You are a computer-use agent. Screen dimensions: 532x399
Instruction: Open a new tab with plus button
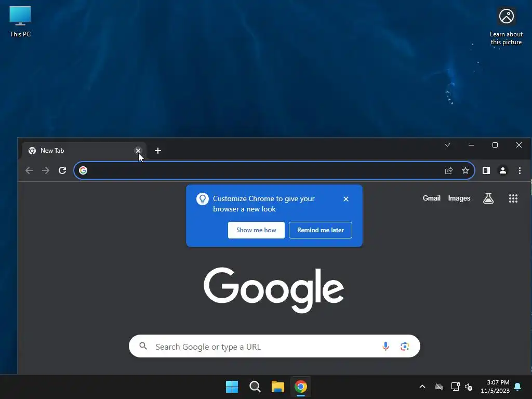tap(158, 151)
